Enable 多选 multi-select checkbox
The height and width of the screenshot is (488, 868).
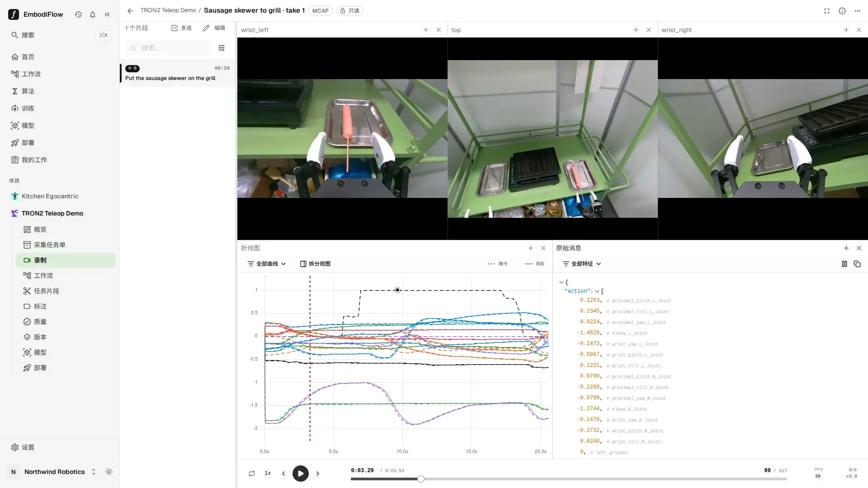[x=181, y=28]
